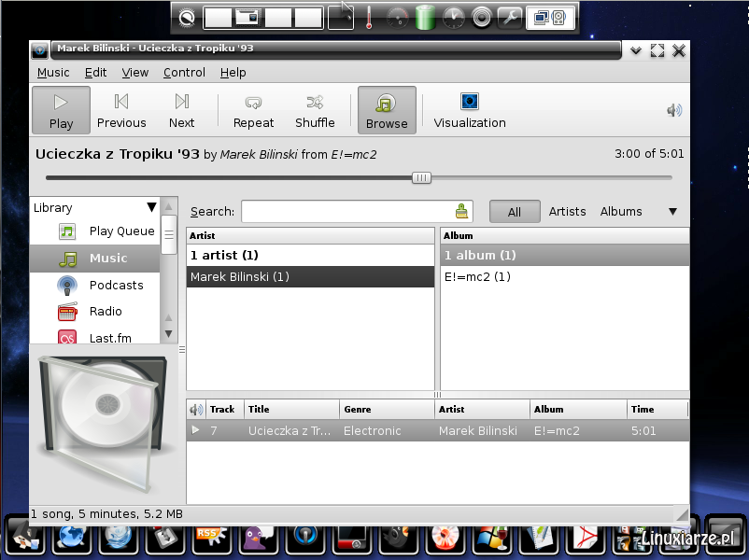Toggle Repeat playback mode

point(252,109)
